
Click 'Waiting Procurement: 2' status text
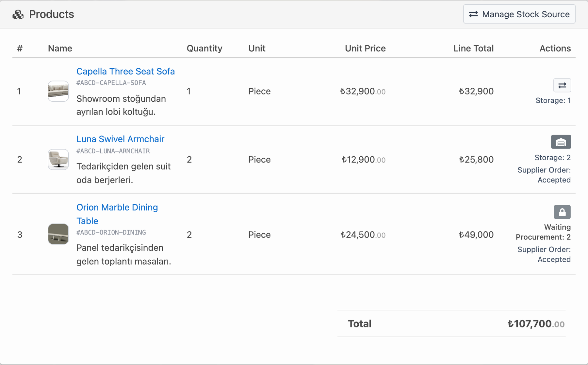(x=543, y=232)
